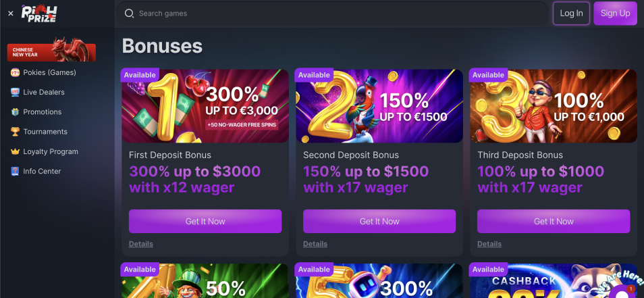
Task: Click the Info Center question icon
Action: (16, 171)
